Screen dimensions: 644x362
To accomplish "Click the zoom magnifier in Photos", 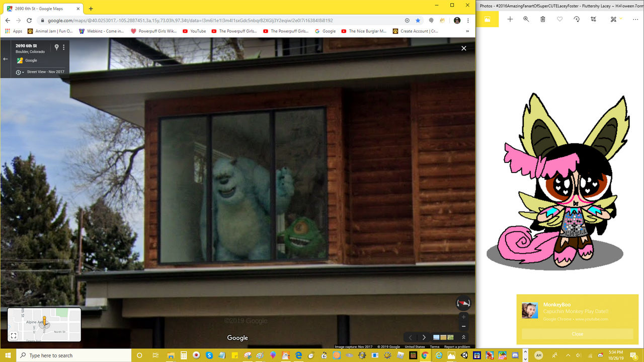I will (526, 19).
